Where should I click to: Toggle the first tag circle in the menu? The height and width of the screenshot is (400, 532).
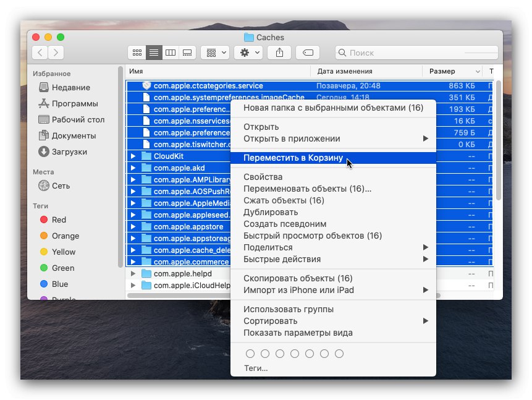tap(250, 354)
